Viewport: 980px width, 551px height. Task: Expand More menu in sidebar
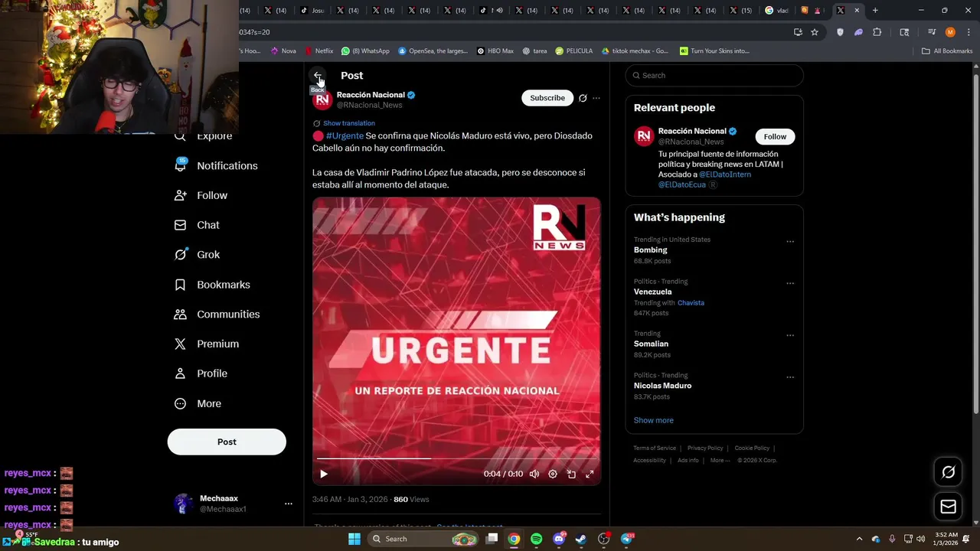pos(198,403)
